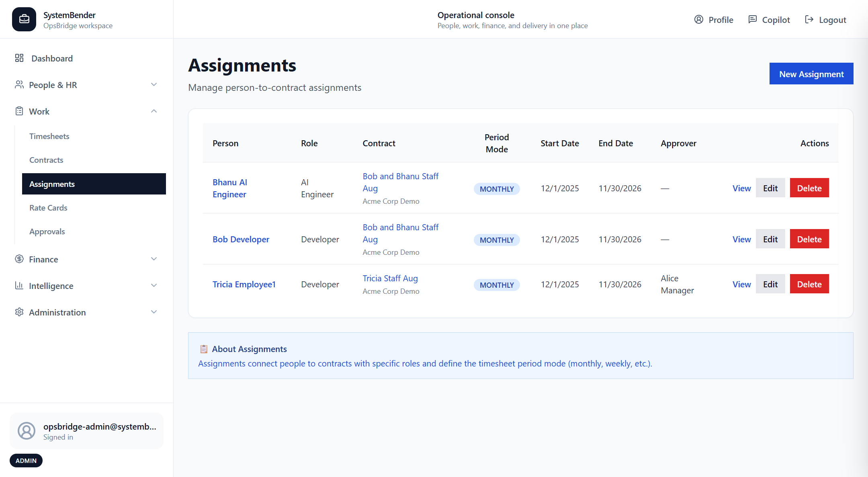
Task: Click the MONTHLY badge in Bob Developer's row
Action: coord(497,240)
